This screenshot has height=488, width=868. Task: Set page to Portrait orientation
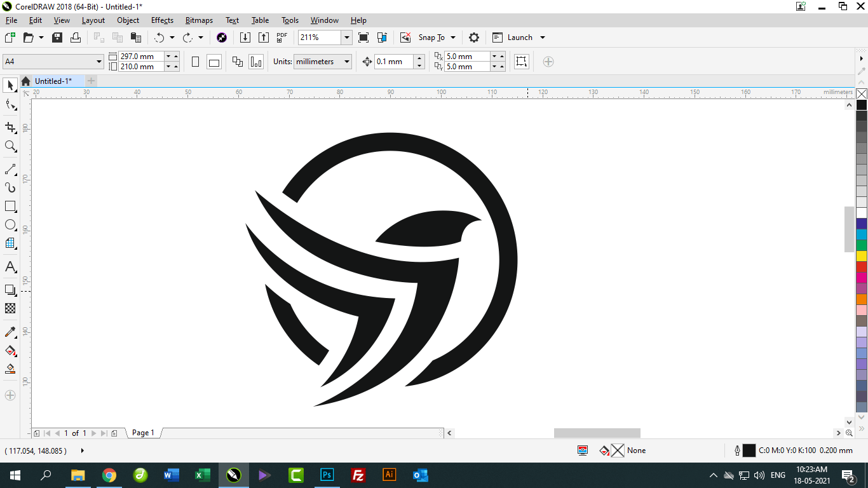pos(195,62)
